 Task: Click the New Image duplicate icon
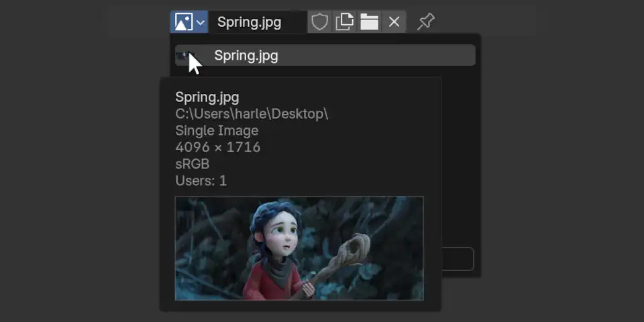click(344, 22)
